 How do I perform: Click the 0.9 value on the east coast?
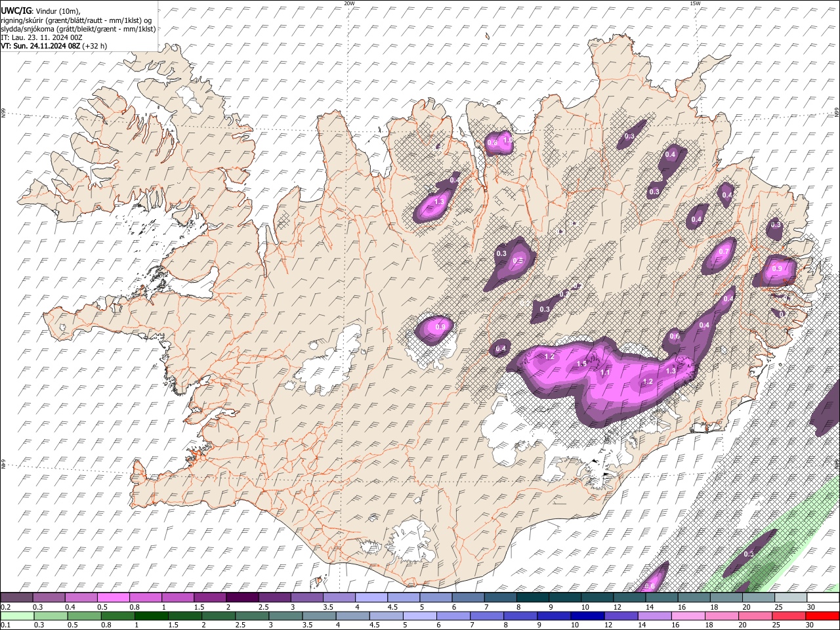coord(777,269)
